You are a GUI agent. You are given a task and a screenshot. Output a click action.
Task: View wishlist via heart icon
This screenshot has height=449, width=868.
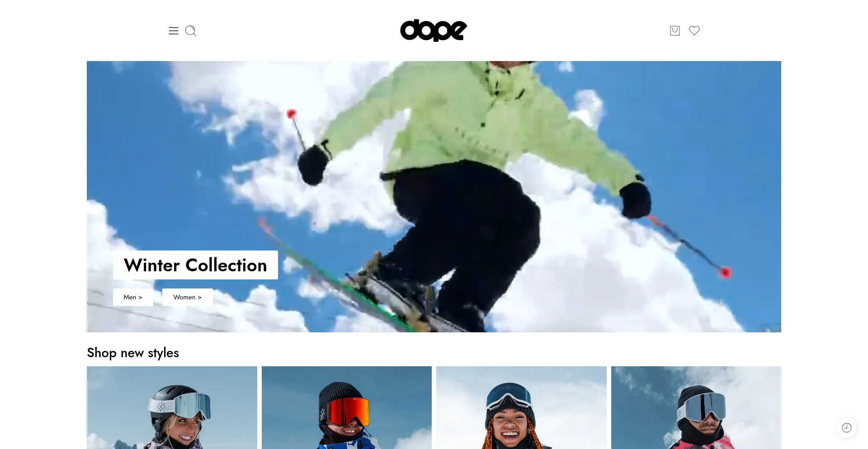point(694,30)
